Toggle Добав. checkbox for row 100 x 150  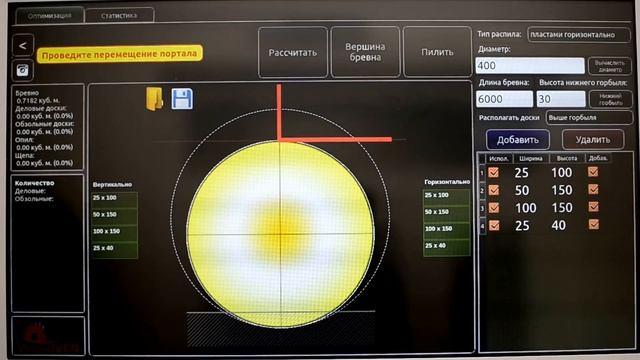(593, 207)
